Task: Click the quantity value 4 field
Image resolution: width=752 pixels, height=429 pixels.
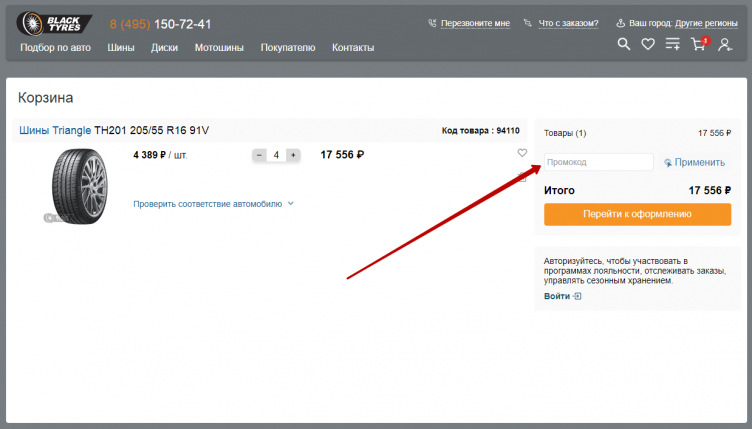Action: [276, 155]
